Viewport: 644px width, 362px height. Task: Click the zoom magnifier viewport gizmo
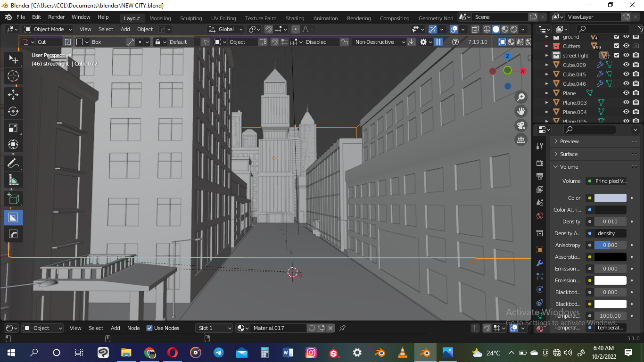click(x=521, y=97)
